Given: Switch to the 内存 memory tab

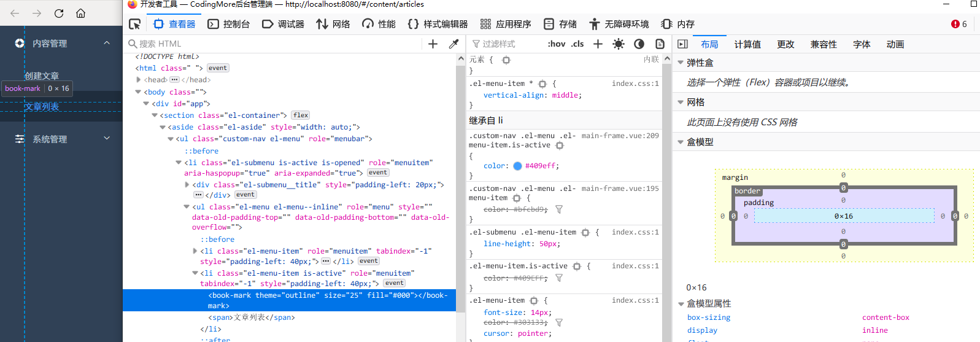Looking at the screenshot, I should click(x=678, y=24).
